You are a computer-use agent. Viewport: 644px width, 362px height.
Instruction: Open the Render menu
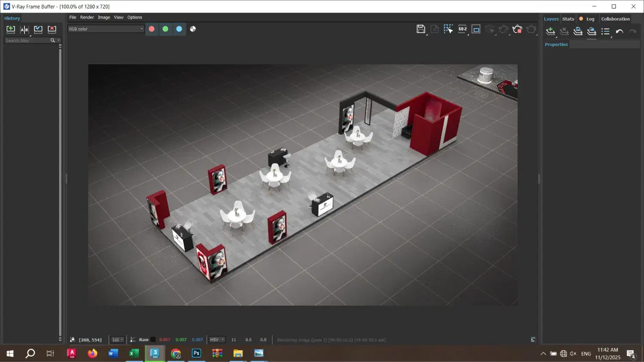point(87,18)
